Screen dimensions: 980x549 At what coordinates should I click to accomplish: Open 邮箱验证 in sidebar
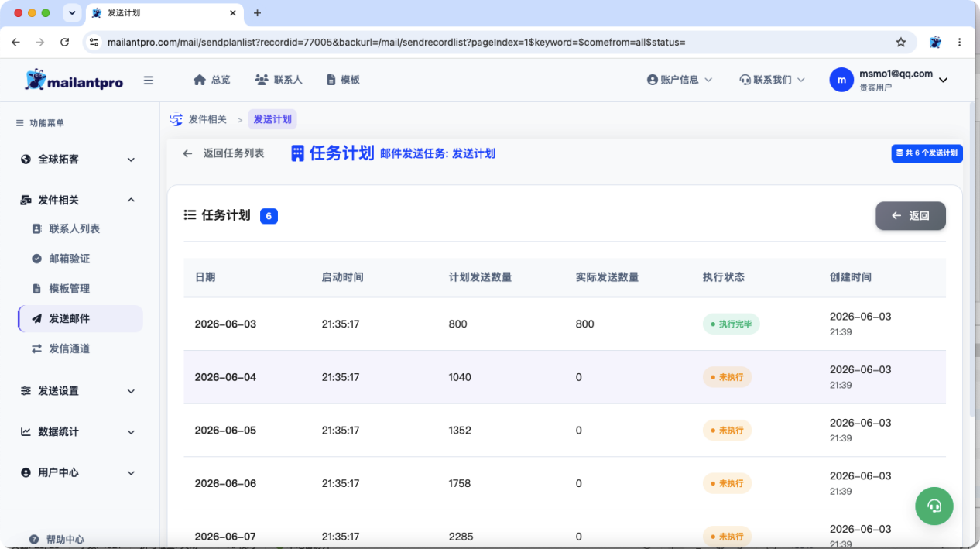coord(69,259)
